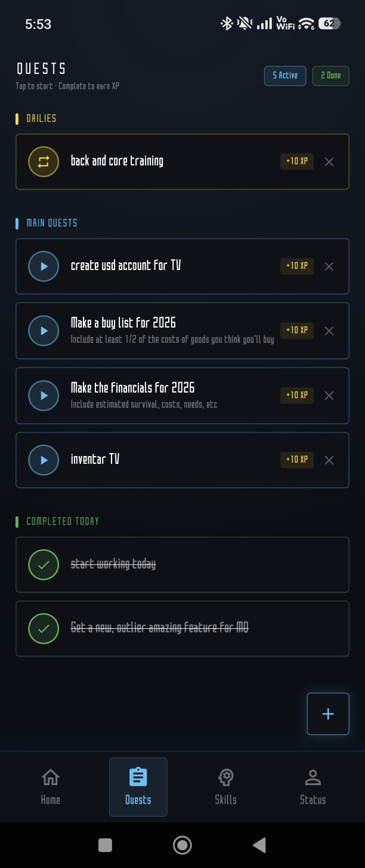Open the Skills tab icon

pos(225,777)
